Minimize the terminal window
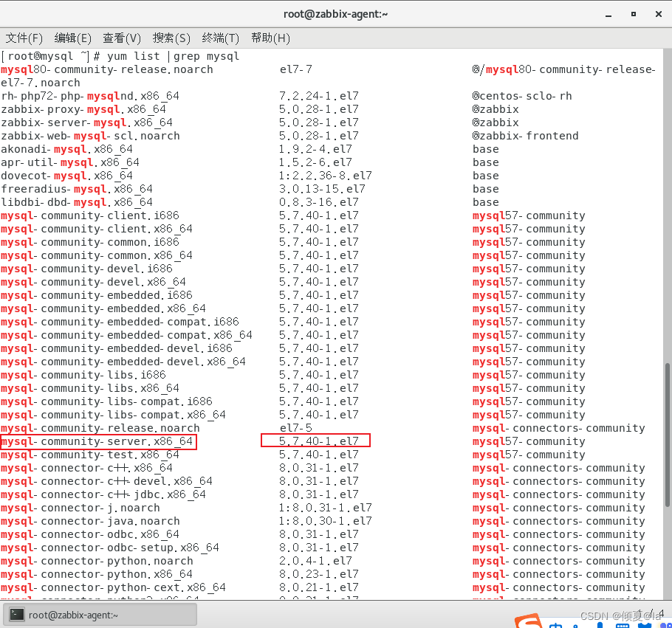The height and width of the screenshot is (628, 672). click(x=608, y=15)
